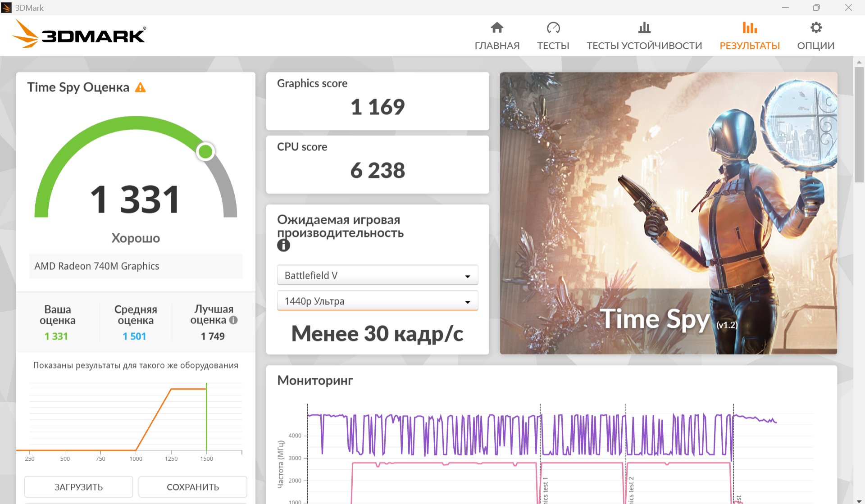Click the green score gauge knob
Screen dimensions: 865x504
tap(205, 152)
